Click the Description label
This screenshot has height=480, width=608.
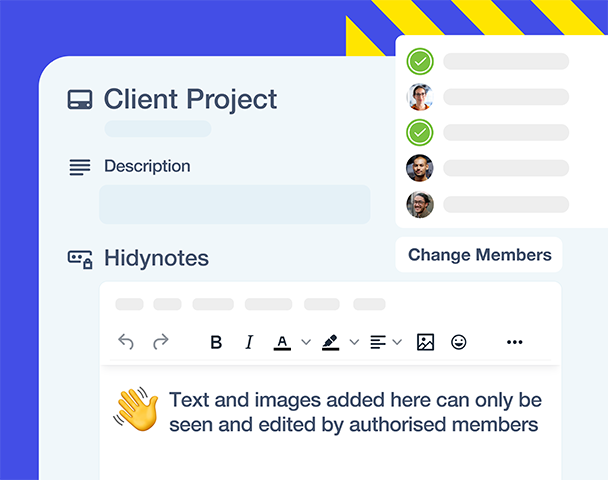[x=147, y=166]
